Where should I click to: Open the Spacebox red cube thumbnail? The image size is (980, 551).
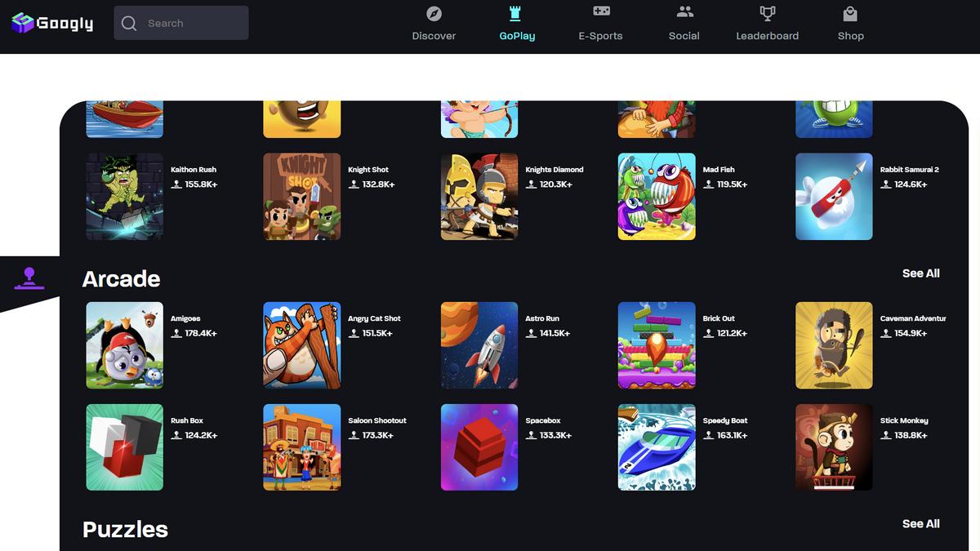click(479, 447)
